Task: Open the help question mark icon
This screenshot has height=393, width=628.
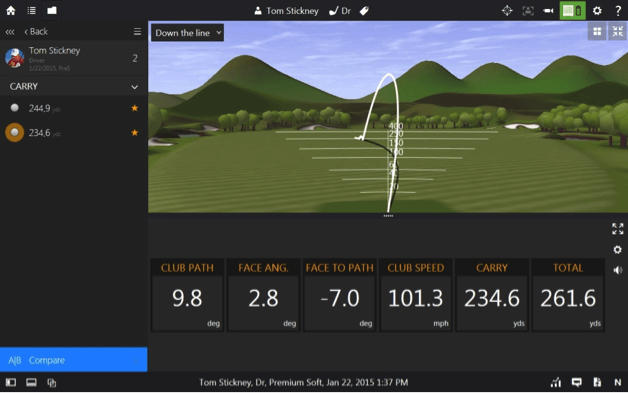Action: (x=618, y=10)
